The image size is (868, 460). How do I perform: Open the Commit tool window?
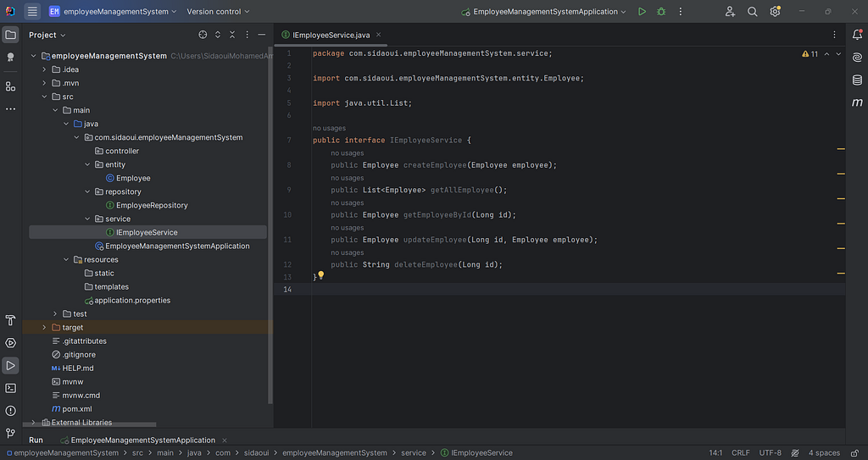[x=10, y=58]
